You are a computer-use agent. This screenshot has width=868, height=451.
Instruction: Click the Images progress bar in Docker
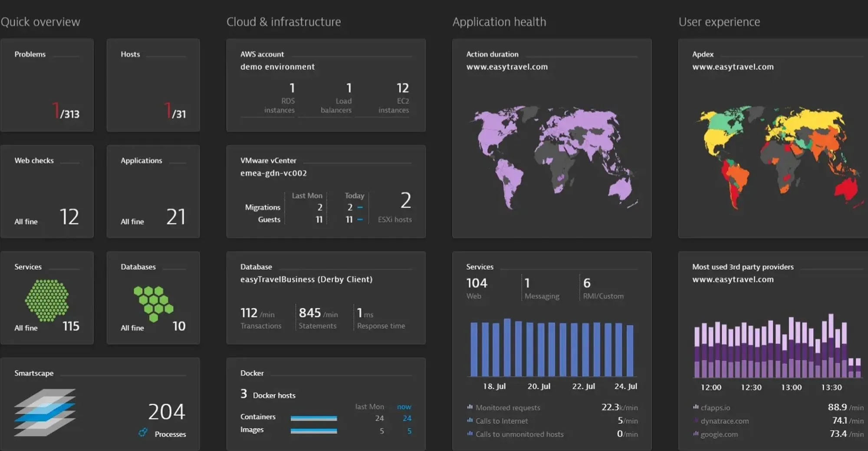coord(314,431)
